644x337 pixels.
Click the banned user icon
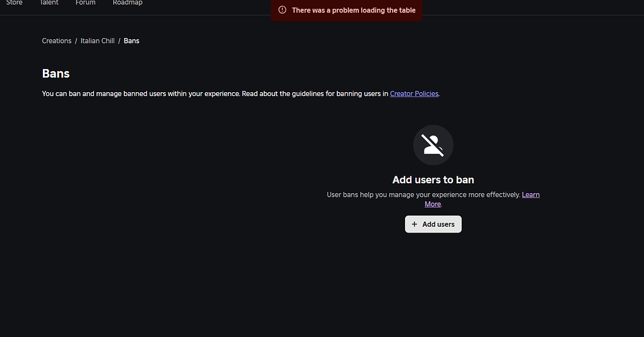click(x=433, y=145)
